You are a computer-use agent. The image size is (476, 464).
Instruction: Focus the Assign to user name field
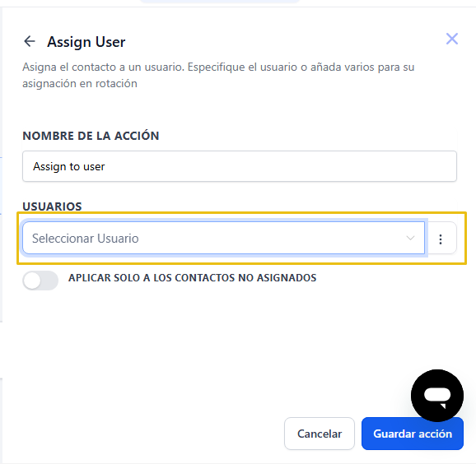(x=239, y=166)
